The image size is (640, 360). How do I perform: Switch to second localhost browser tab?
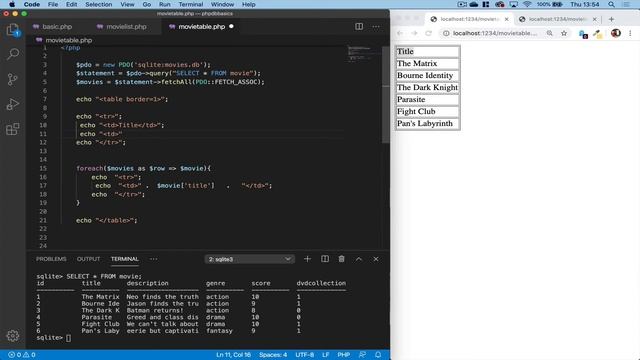click(557, 19)
